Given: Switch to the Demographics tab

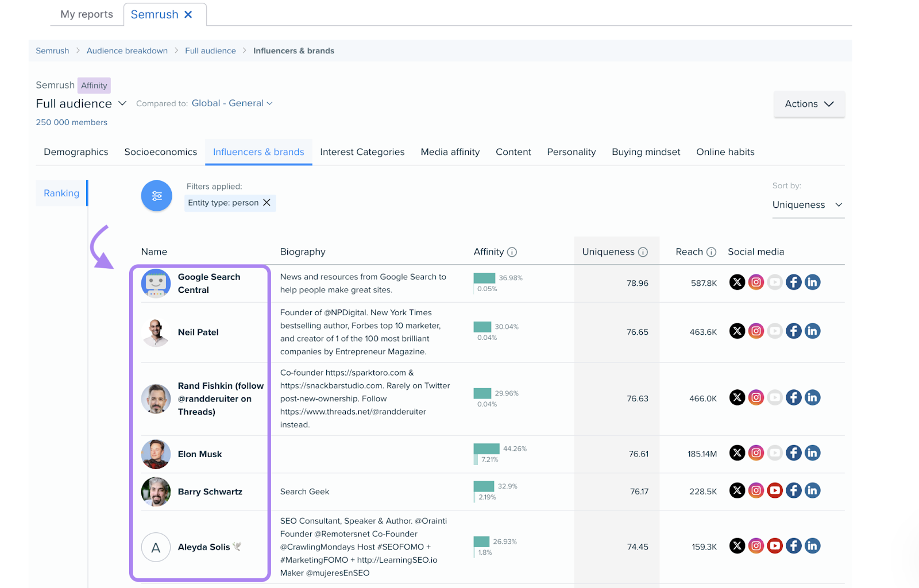Looking at the screenshot, I should (75, 152).
